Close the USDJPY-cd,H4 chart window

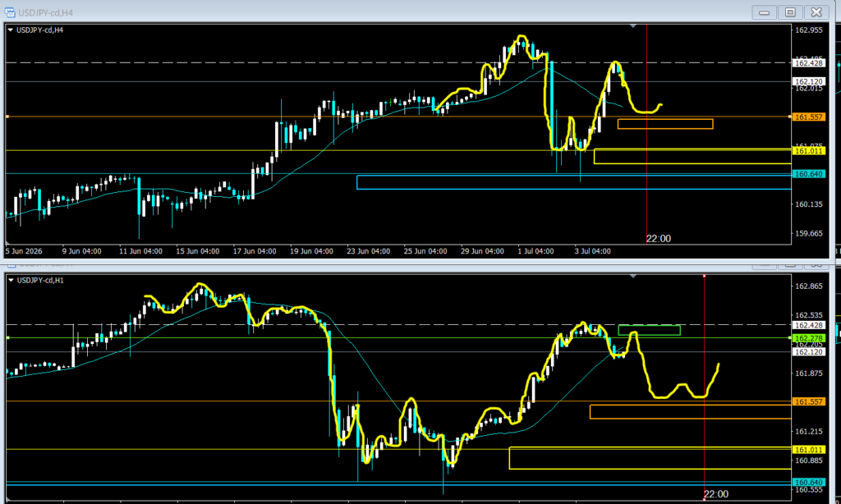(816, 11)
